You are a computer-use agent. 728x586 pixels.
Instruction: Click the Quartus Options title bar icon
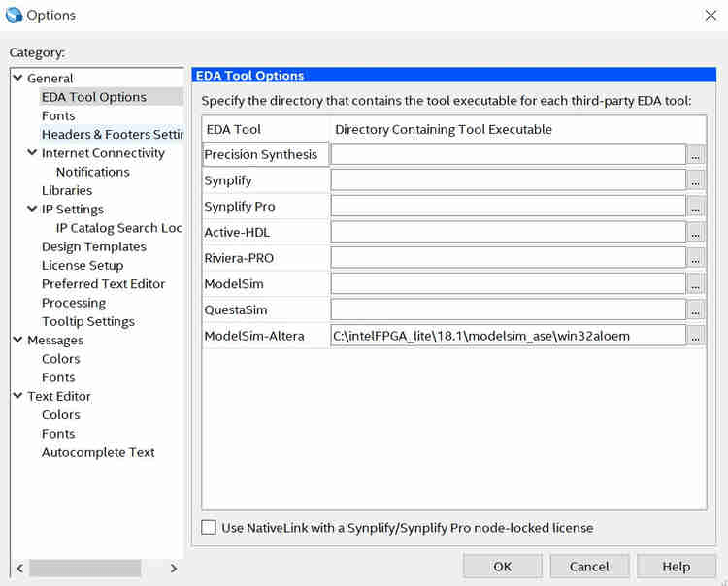click(14, 15)
